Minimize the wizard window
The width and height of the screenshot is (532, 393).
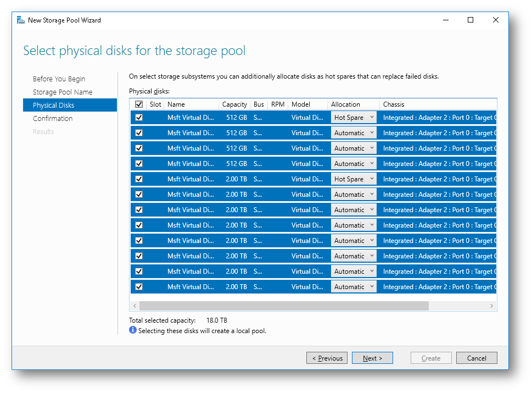[x=445, y=20]
